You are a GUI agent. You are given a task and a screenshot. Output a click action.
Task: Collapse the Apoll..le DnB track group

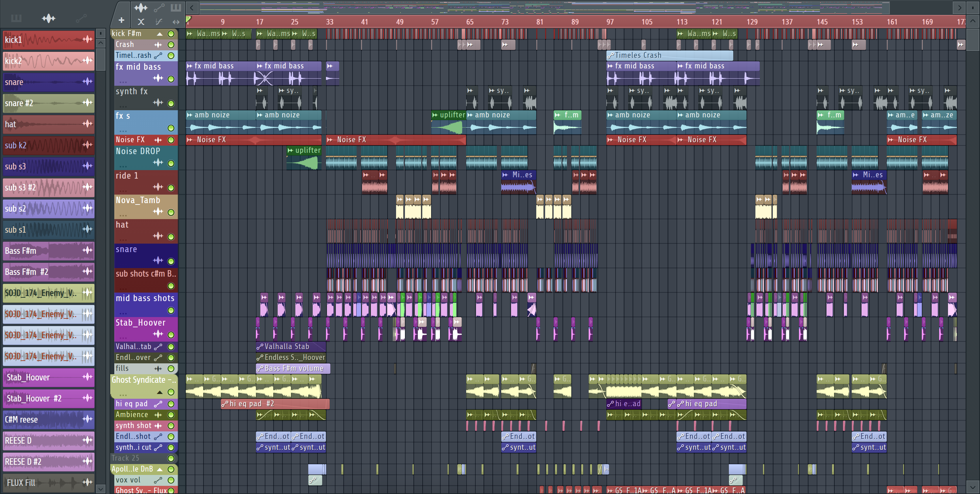160,469
